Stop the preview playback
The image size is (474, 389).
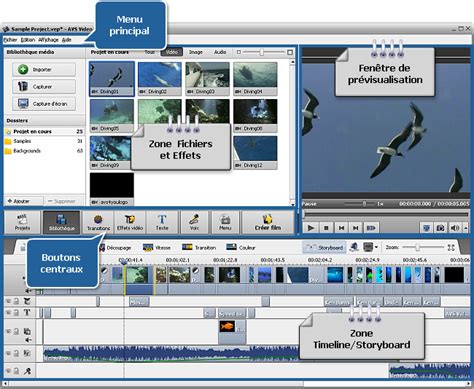pyautogui.click(x=326, y=228)
